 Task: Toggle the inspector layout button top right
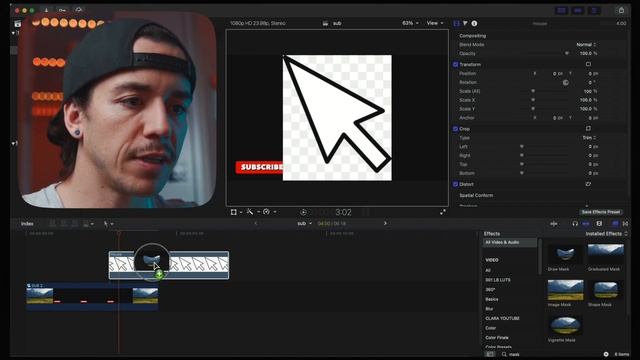click(x=594, y=11)
